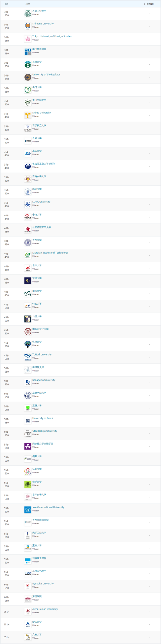
Task: Click the Shimane University logo icon
Action: coord(28,26)
